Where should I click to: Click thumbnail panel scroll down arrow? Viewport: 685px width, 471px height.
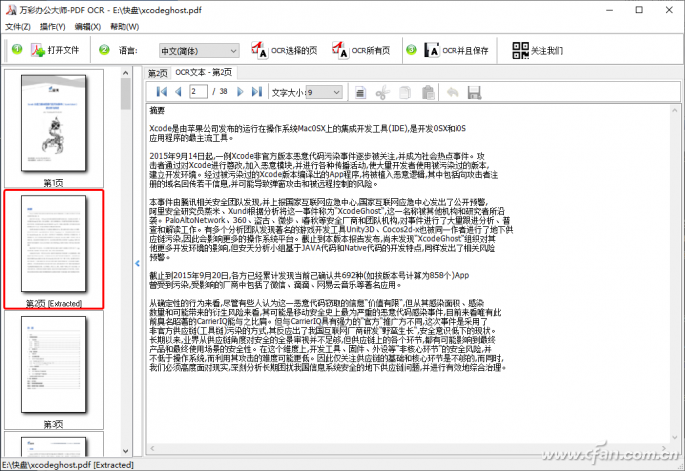[x=125, y=451]
